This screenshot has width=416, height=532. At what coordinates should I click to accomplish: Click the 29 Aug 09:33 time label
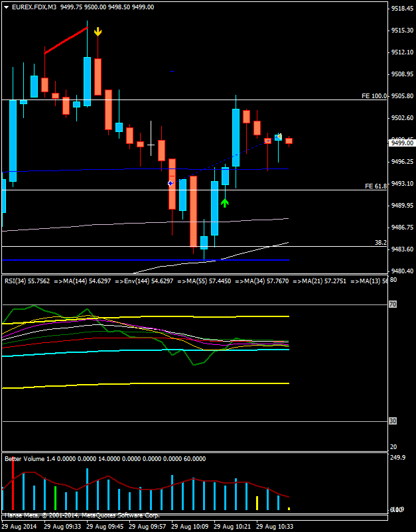pyautogui.click(x=62, y=526)
